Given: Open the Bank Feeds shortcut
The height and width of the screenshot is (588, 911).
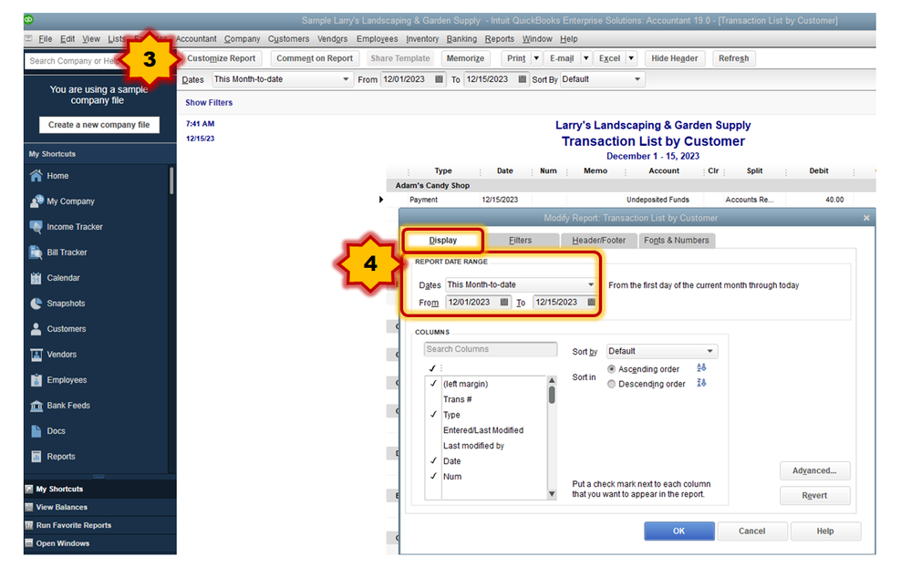Looking at the screenshot, I should point(68,406).
